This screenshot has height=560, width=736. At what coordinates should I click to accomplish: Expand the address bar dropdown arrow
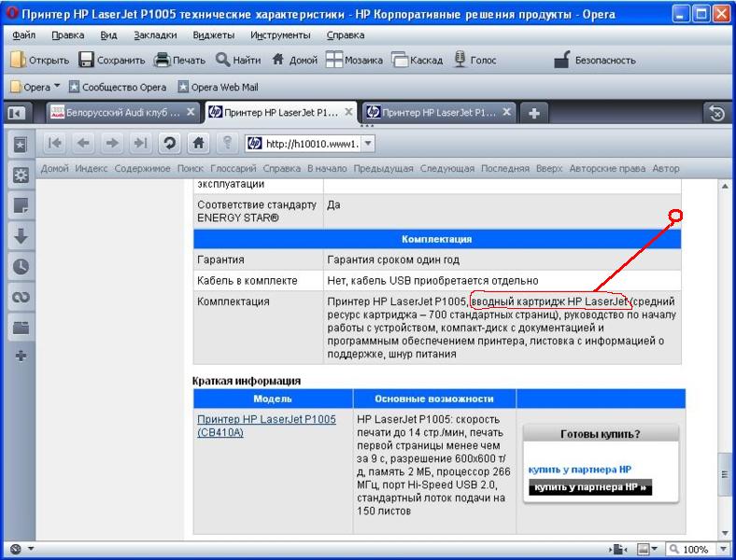click(368, 143)
